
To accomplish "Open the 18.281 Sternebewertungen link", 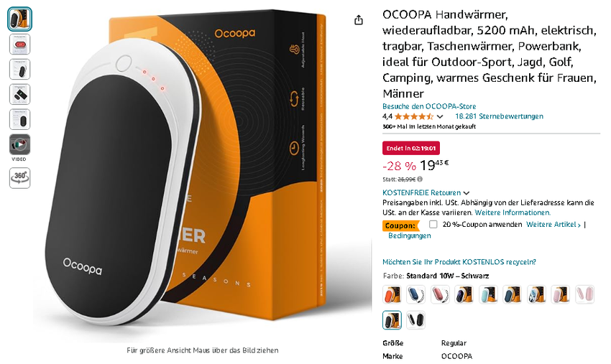I will [499, 116].
